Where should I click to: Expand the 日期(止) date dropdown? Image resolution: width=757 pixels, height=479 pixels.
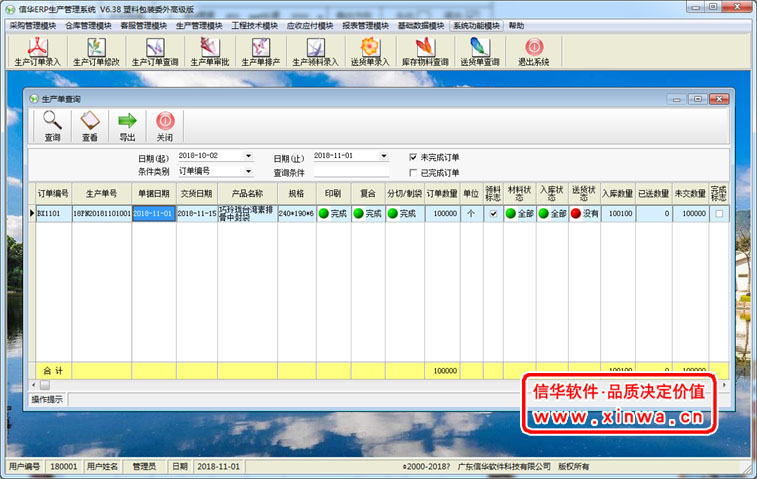(x=382, y=156)
